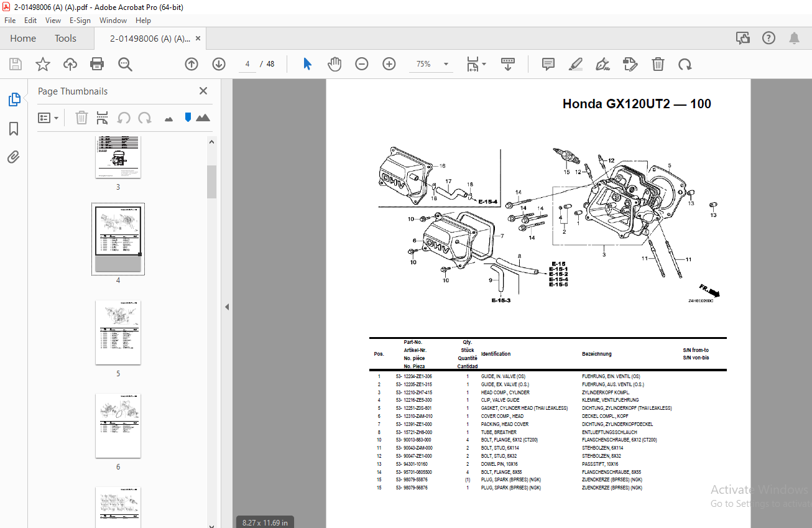Screen dimensions: 812x528
Task: Select the page 4 thumbnail
Action: [x=118, y=239]
